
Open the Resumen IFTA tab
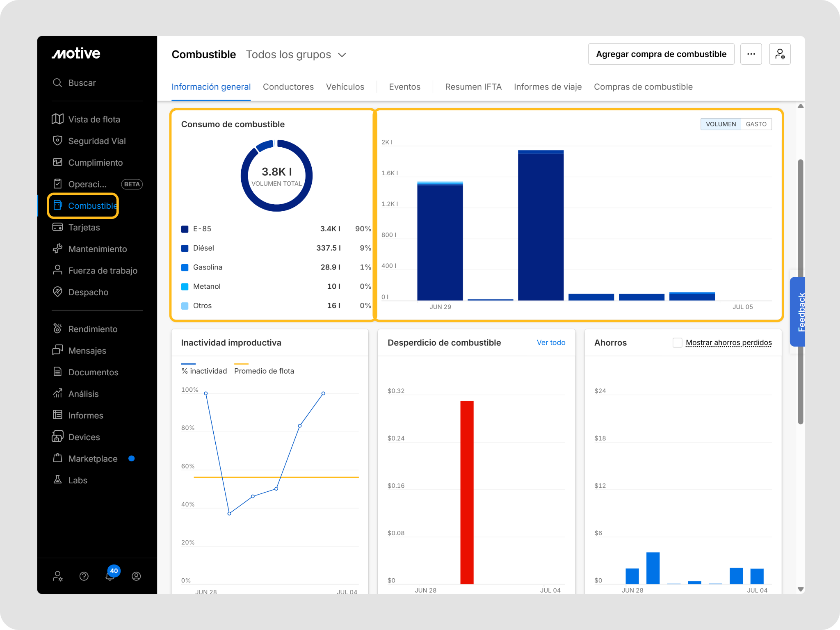(473, 87)
